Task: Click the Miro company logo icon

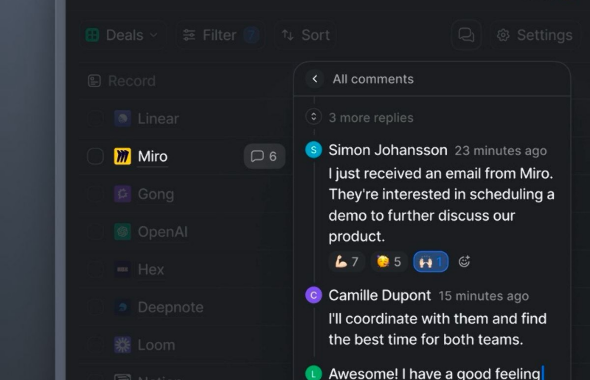Action: pyautogui.click(x=123, y=156)
